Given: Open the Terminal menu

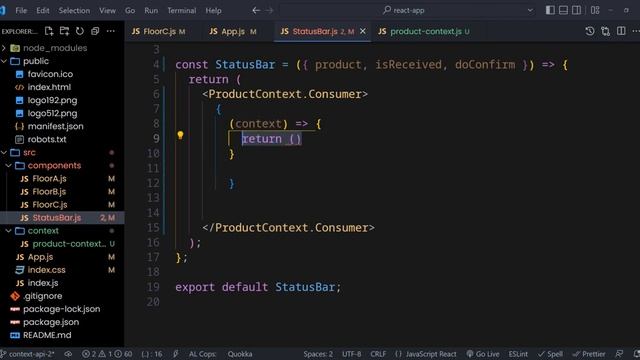Looking at the screenshot, I should coord(182,11).
